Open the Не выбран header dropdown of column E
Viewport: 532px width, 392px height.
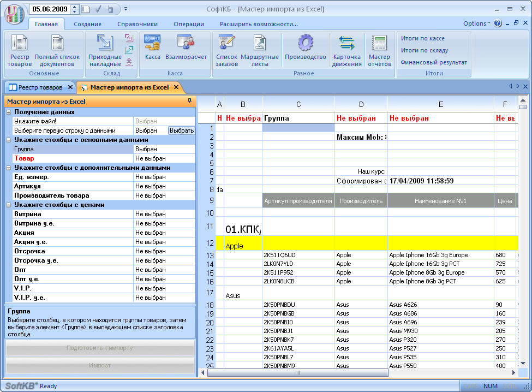(x=441, y=118)
